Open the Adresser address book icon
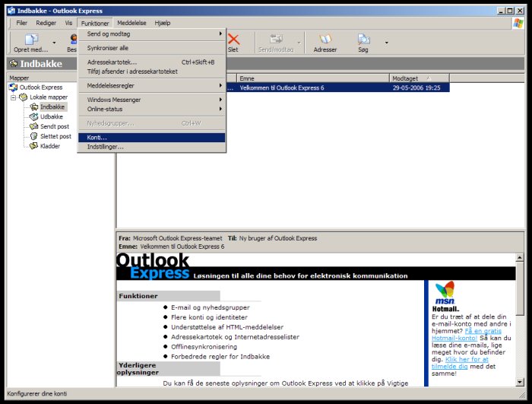The width and height of the screenshot is (532, 404). click(x=325, y=43)
